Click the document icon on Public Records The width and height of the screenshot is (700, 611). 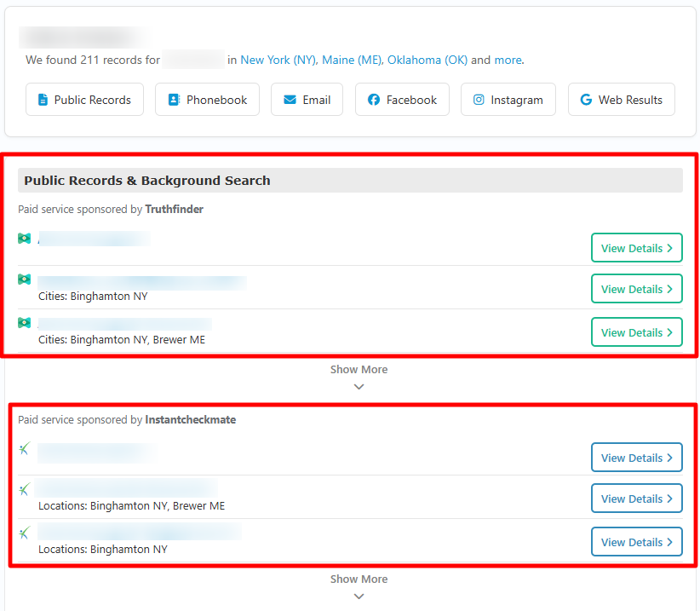tap(43, 100)
